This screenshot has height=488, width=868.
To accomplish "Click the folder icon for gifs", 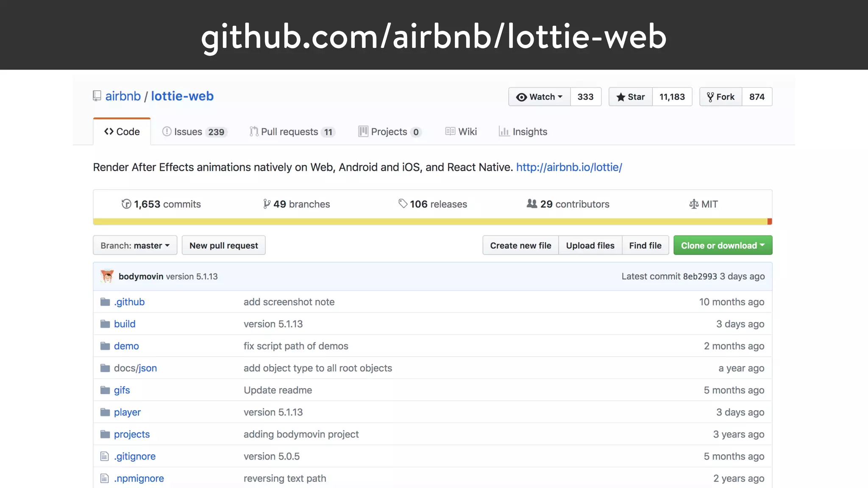I will (x=105, y=390).
